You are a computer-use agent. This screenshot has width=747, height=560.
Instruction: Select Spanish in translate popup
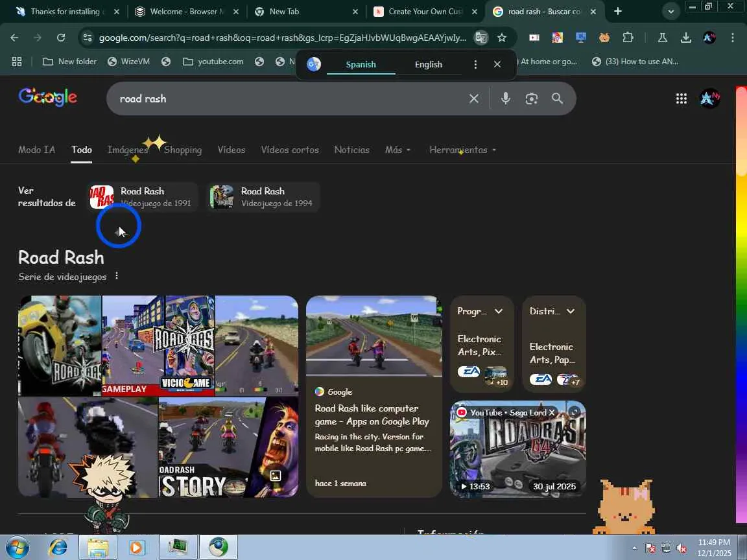point(361,64)
